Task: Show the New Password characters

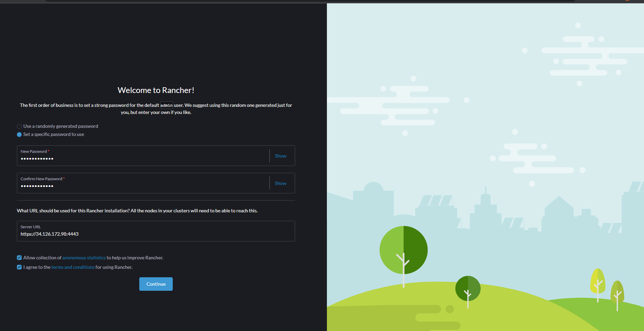Action: [x=281, y=156]
